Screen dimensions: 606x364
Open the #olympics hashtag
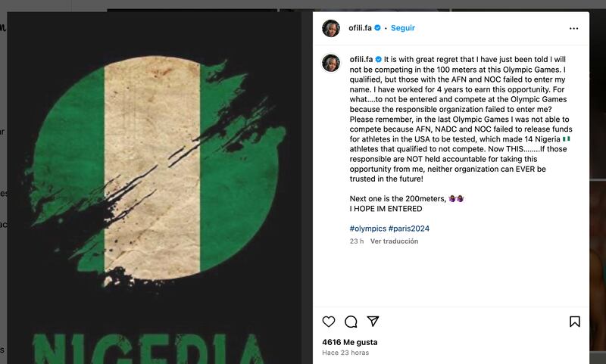[x=367, y=228]
